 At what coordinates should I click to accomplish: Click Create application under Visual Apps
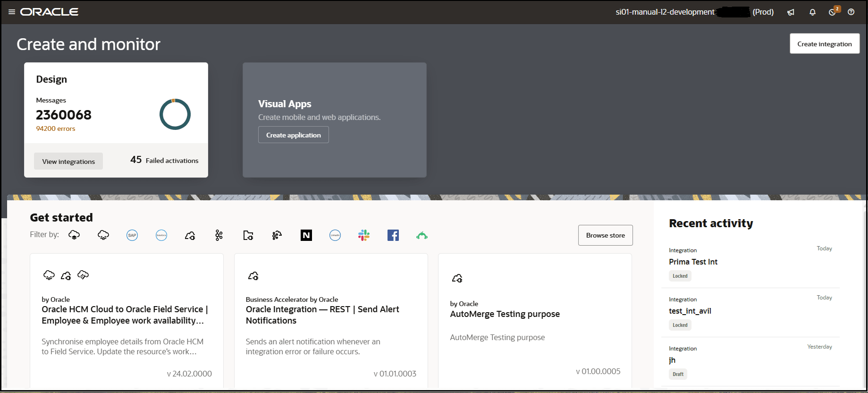[x=294, y=135]
